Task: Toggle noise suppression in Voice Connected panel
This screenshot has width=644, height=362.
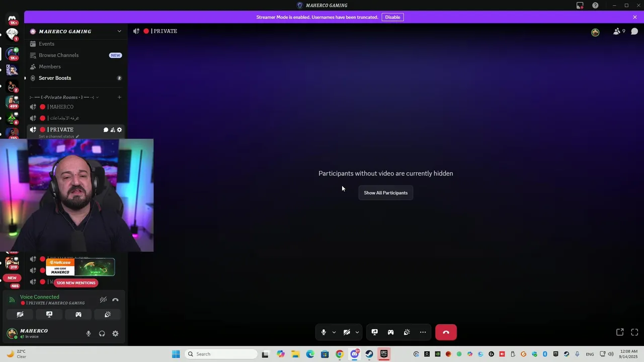Action: coord(103,300)
